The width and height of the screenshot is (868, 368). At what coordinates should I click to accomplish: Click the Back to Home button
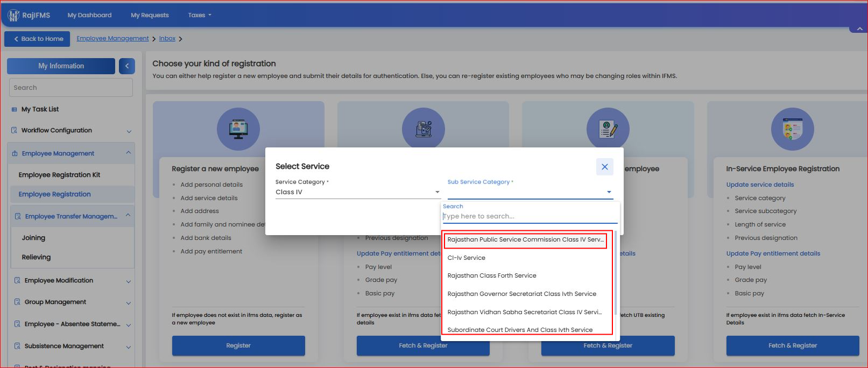(38, 39)
